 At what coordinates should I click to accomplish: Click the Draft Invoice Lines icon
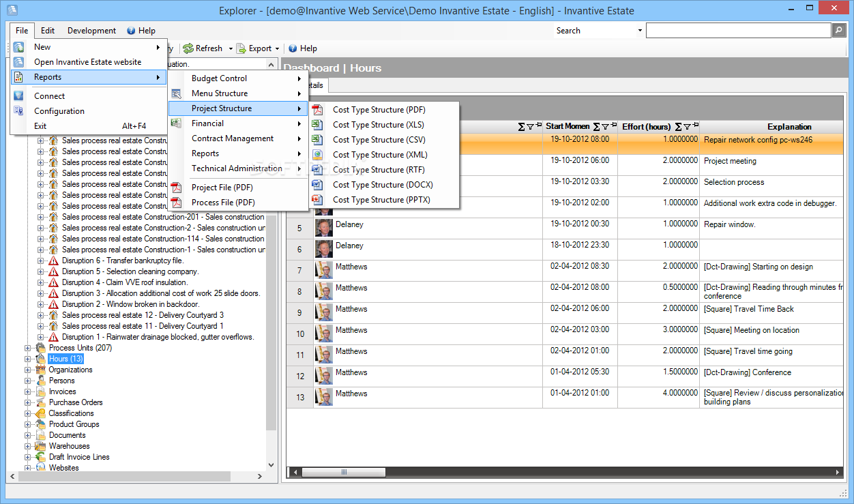41,457
